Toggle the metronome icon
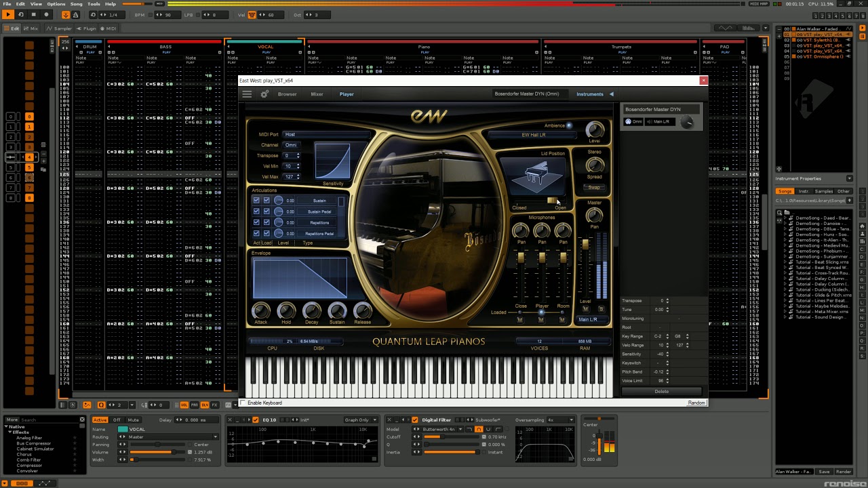 point(75,15)
